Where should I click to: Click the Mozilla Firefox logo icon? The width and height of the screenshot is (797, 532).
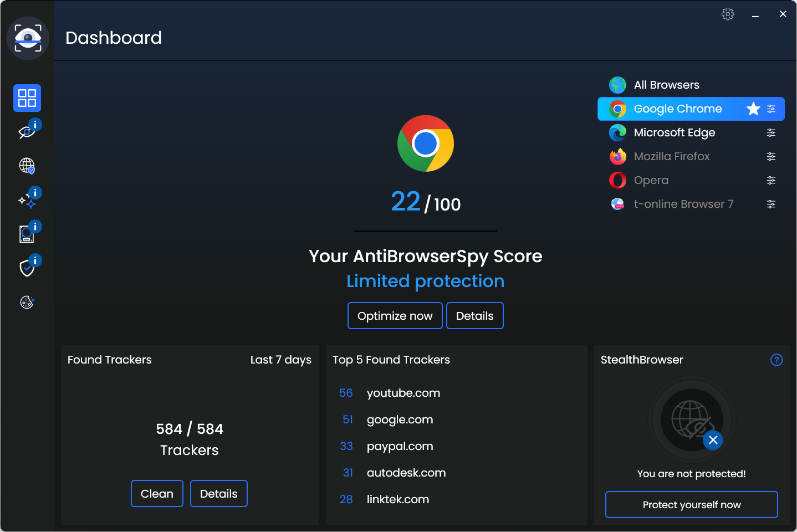[617, 156]
